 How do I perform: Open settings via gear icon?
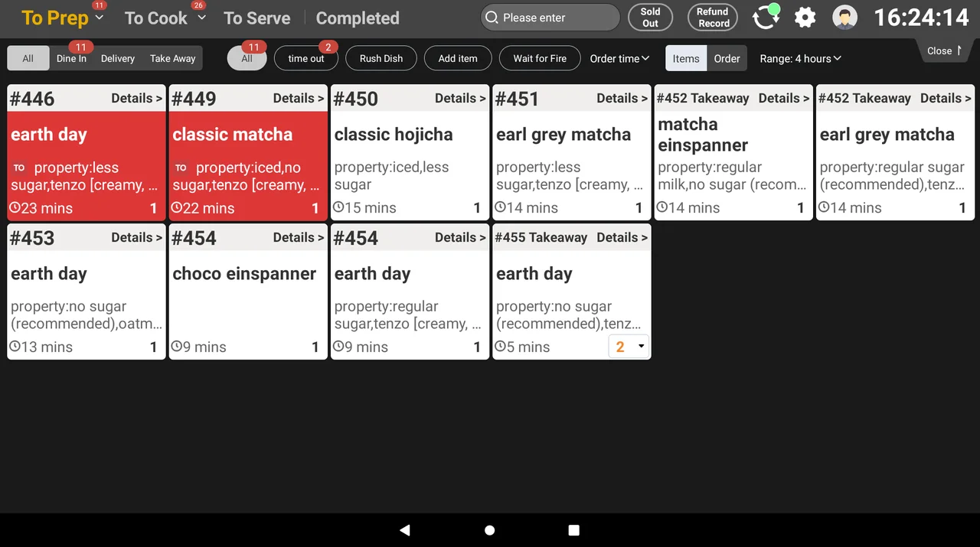(x=805, y=17)
